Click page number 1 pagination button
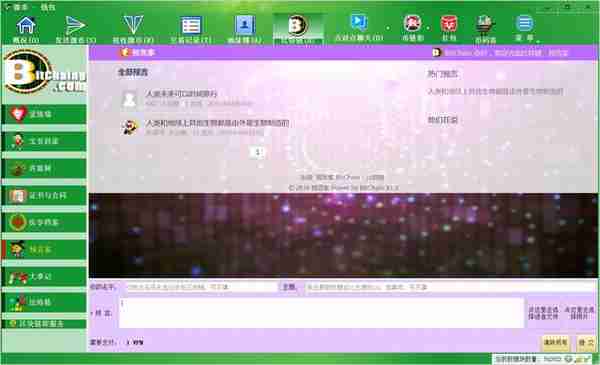Viewport: 600px width, 365px height. (257, 153)
